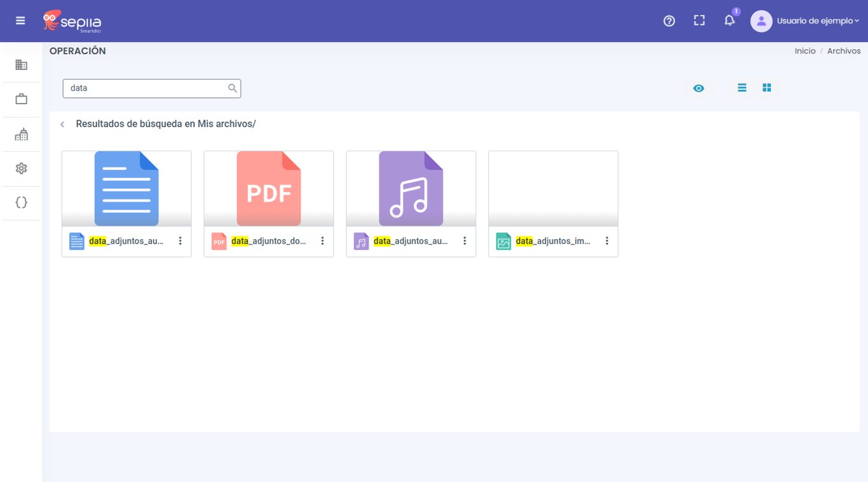Select the file name data_adjuntos_do
Image resolution: width=868 pixels, height=482 pixels.
(x=269, y=242)
